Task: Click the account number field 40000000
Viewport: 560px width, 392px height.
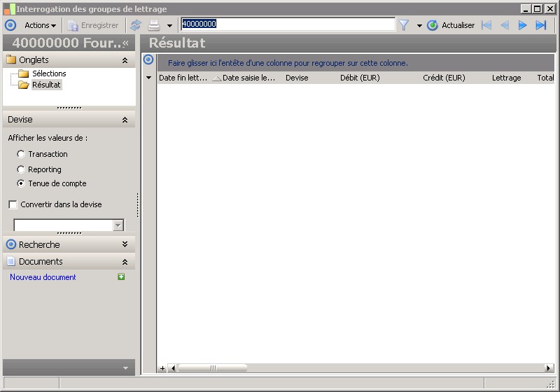Action: (288, 24)
